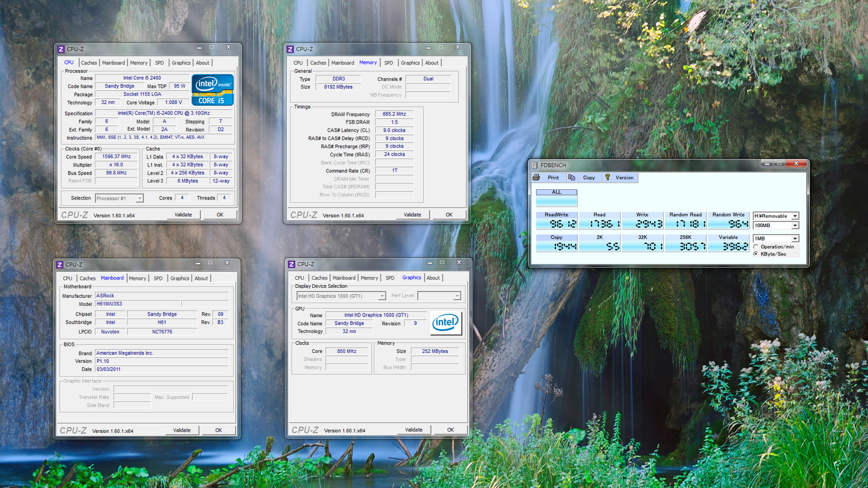Click the GPU core clock value '850 MHz'
This screenshot has width=868, height=488.
(347, 351)
